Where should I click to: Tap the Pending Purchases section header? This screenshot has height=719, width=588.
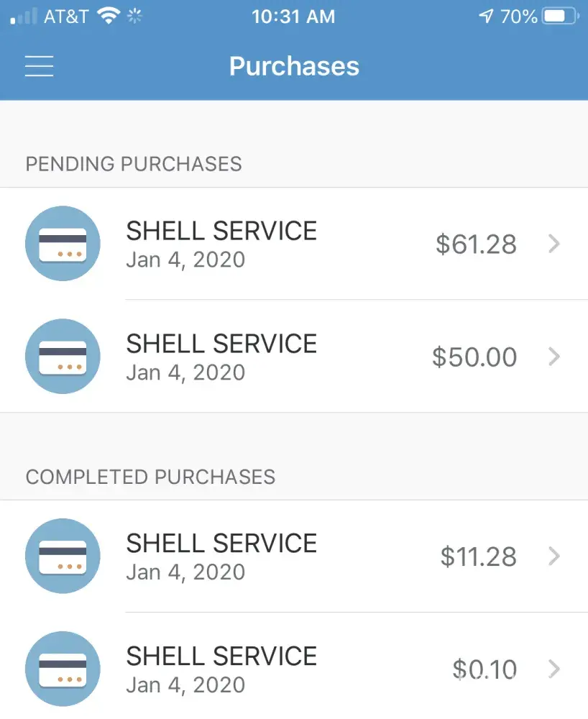tap(134, 164)
